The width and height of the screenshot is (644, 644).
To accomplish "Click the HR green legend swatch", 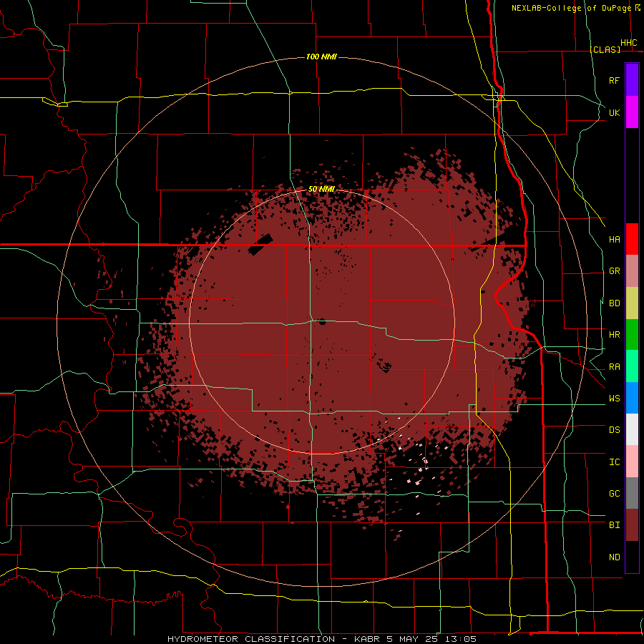I will tap(632, 335).
